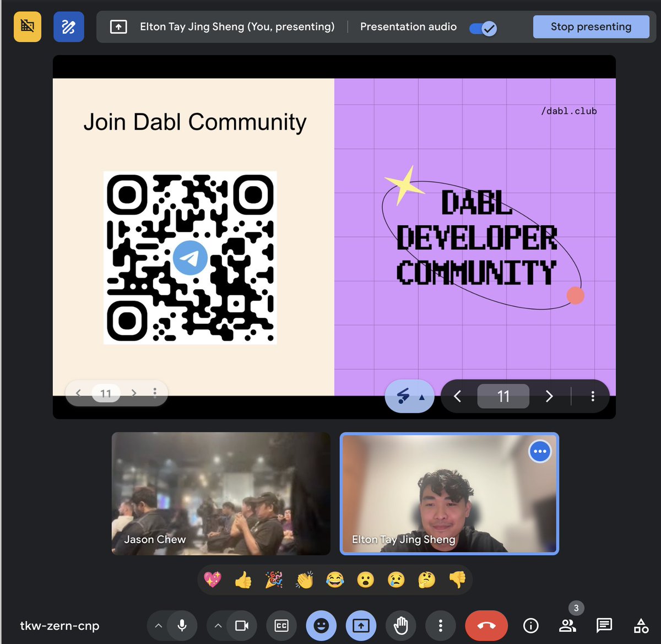
Task: Toggle closed captions
Action: 281,625
